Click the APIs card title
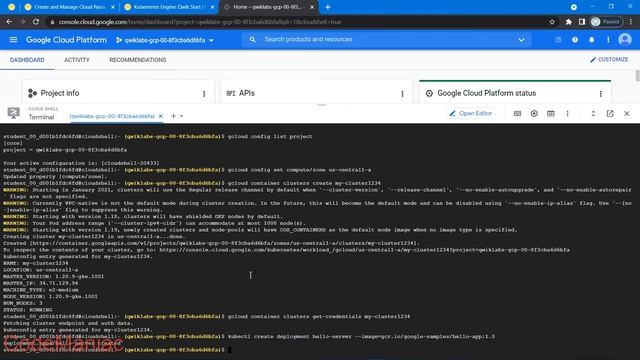Viewport: 640px width, 360px height. [x=247, y=93]
